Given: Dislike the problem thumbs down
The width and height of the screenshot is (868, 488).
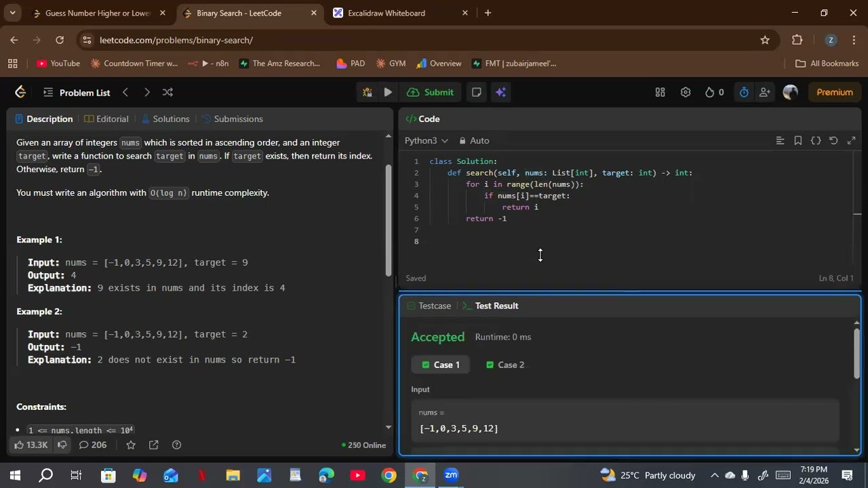Looking at the screenshot, I should 62,445.
